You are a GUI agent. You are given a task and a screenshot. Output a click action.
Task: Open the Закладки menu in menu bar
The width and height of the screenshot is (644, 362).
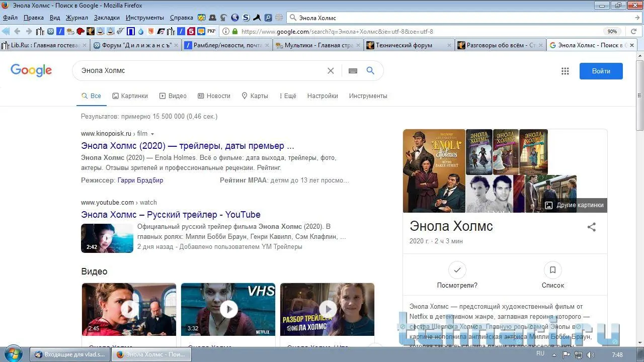point(107,18)
